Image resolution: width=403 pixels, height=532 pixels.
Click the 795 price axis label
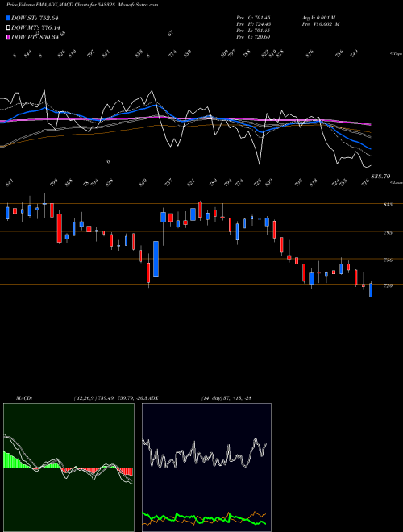388,233
